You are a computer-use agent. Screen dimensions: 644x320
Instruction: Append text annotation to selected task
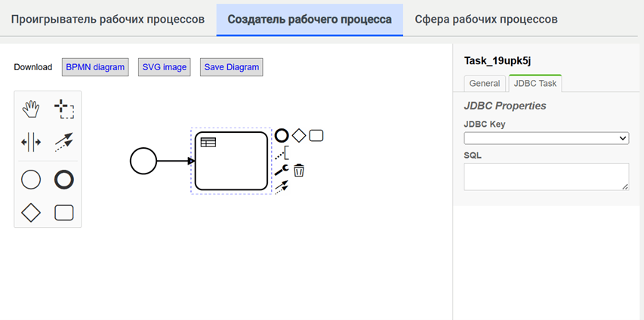tap(282, 152)
